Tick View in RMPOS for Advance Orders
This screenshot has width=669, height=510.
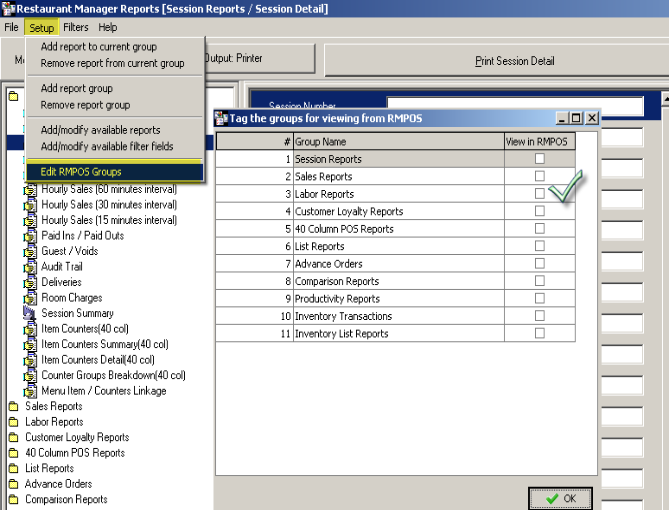click(540, 264)
